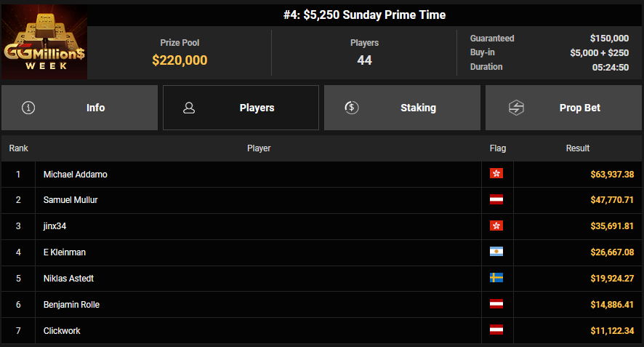Click the $220,000 prize pool amount
The image size is (644, 347).
pyautogui.click(x=180, y=60)
